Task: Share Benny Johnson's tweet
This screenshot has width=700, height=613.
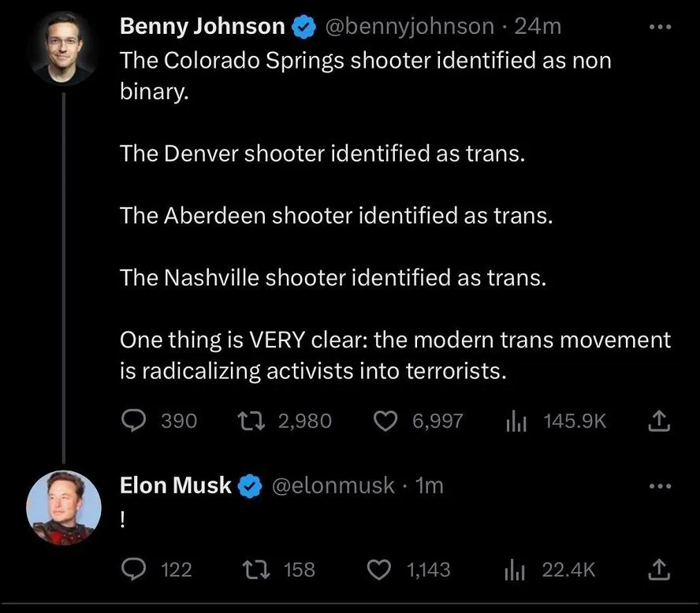Action: [x=658, y=422]
